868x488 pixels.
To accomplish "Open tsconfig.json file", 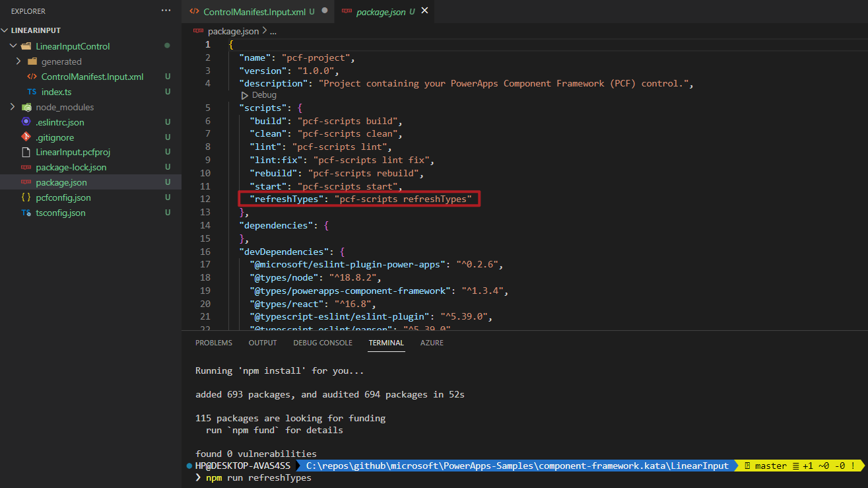I will coord(60,213).
